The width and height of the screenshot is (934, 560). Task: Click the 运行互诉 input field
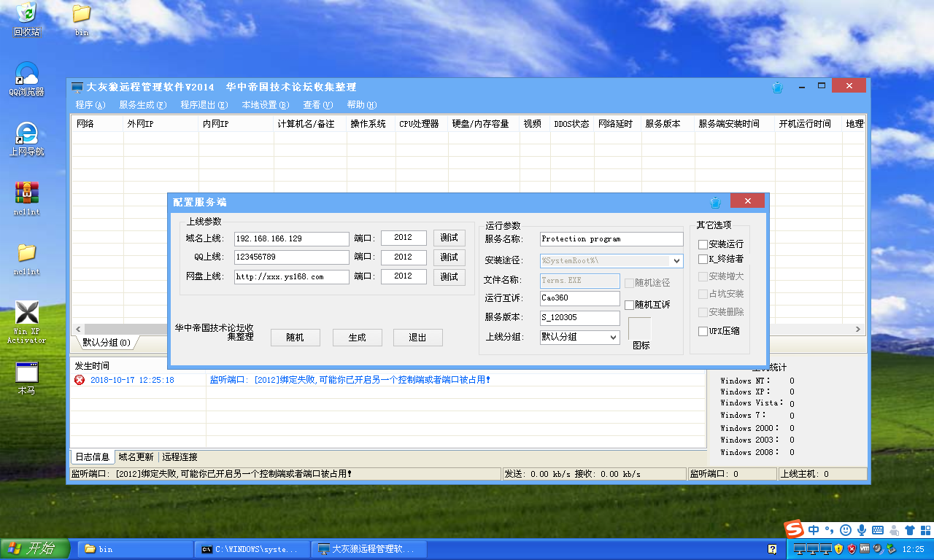click(580, 298)
